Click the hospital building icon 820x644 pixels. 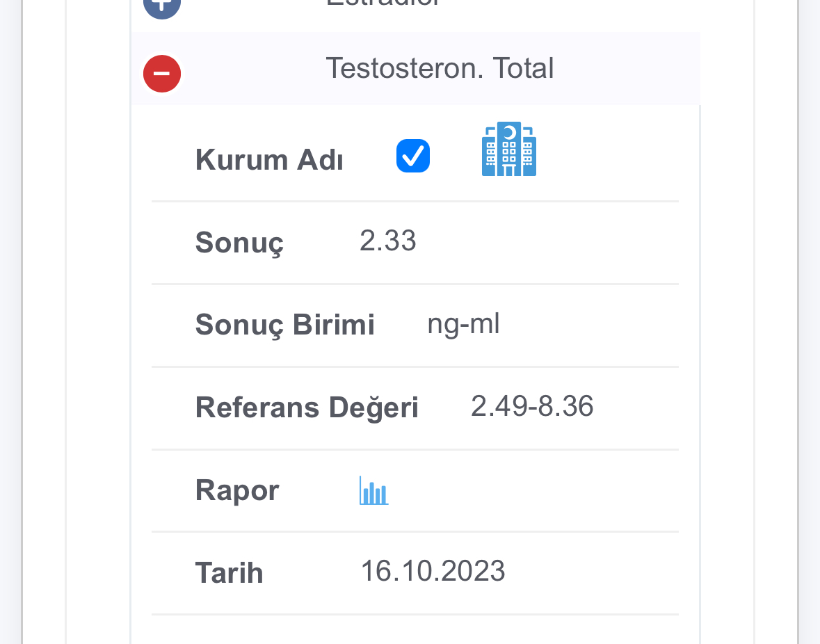pos(509,149)
